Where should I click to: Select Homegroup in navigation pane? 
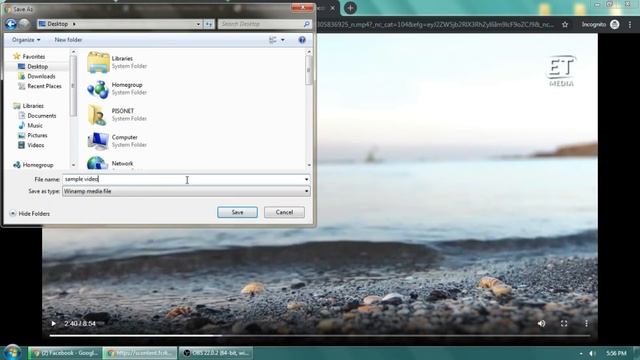pyautogui.click(x=33, y=165)
